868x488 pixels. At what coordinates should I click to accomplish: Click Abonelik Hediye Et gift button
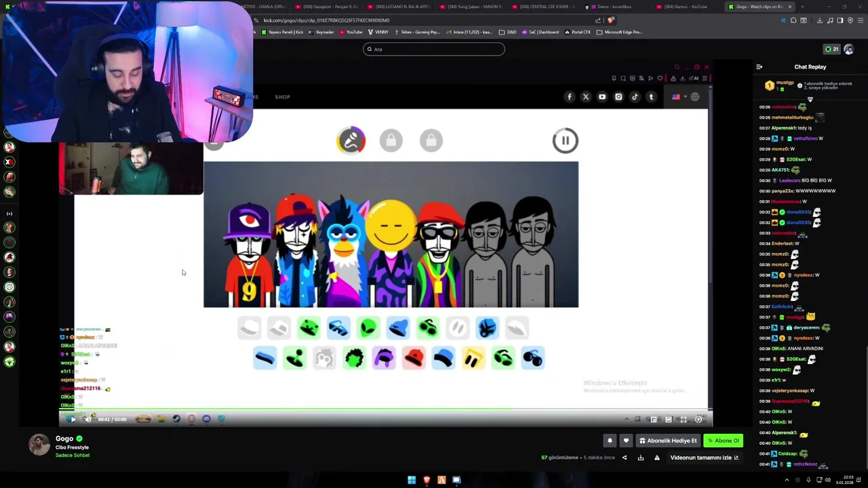click(667, 441)
